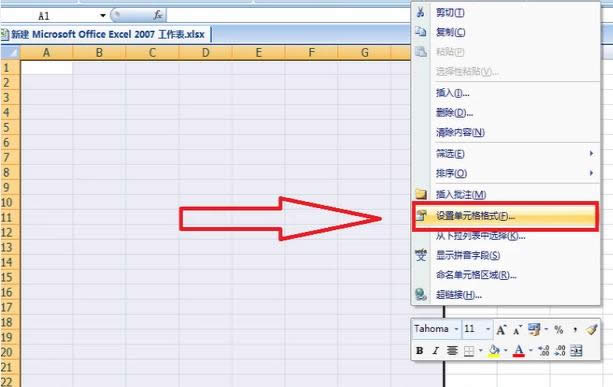
Task: Open the Borders dropdown arrow
Action: click(x=480, y=351)
